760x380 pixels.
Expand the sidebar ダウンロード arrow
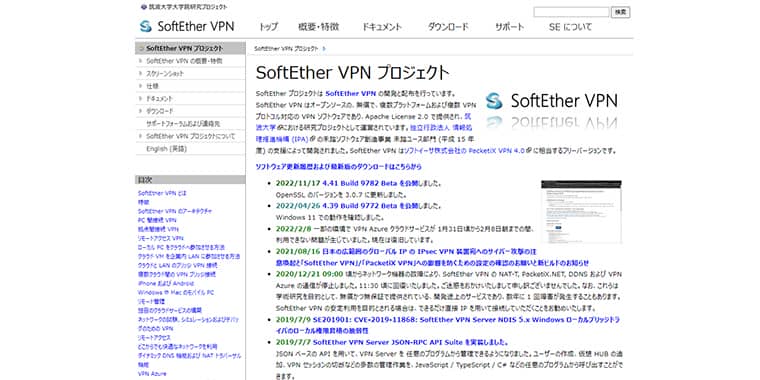[x=141, y=111]
